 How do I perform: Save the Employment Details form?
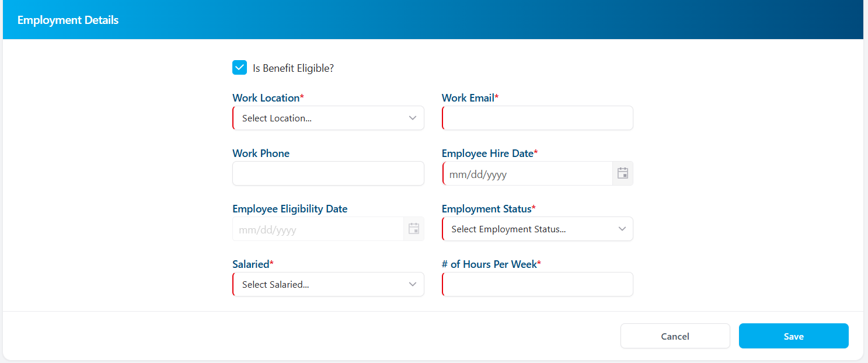pyautogui.click(x=793, y=336)
